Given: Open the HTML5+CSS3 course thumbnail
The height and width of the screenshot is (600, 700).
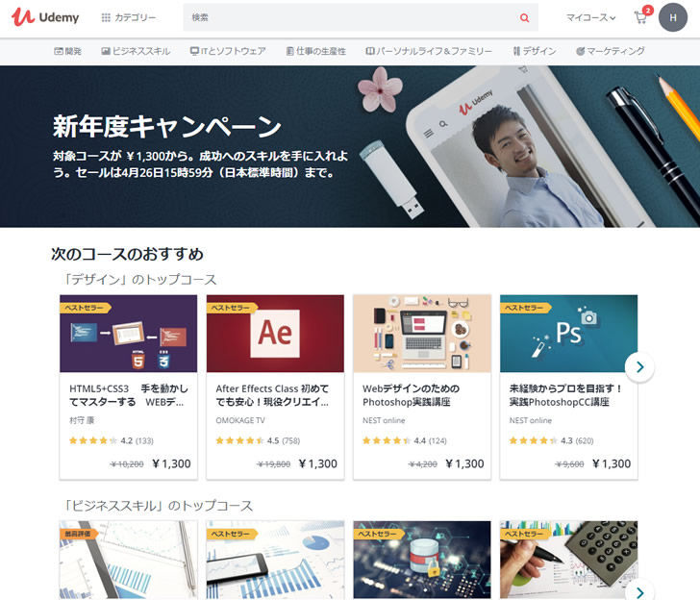Looking at the screenshot, I should pyautogui.click(x=129, y=334).
